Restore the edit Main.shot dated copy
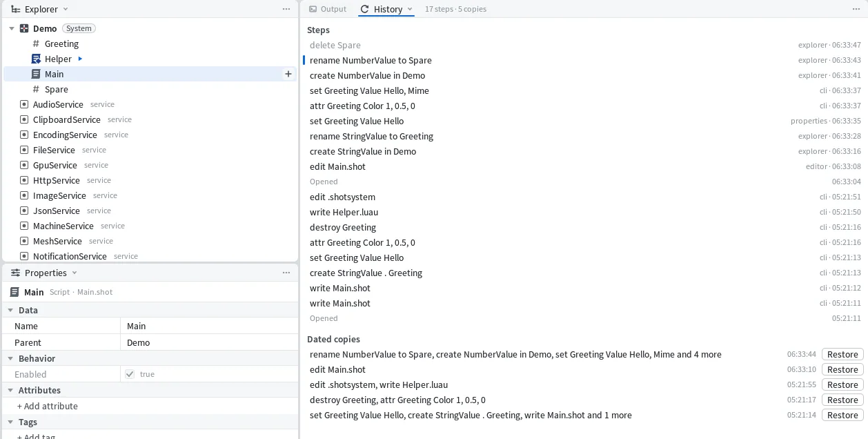 point(842,369)
